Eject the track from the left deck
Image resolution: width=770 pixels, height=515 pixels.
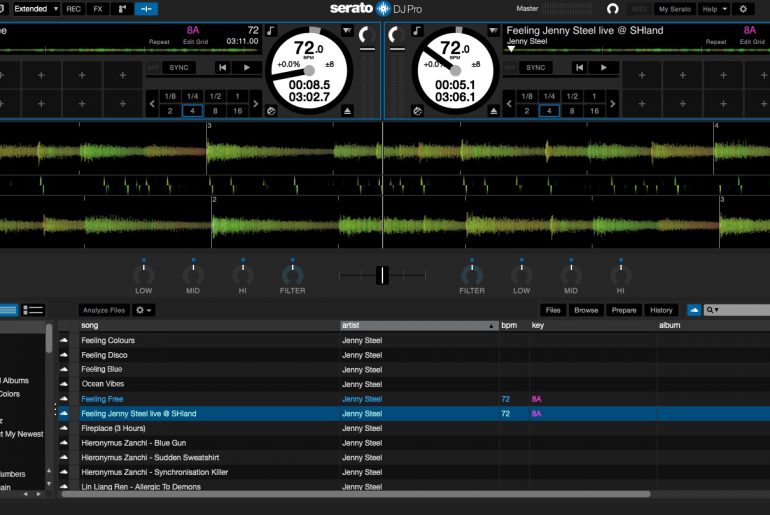point(347,111)
